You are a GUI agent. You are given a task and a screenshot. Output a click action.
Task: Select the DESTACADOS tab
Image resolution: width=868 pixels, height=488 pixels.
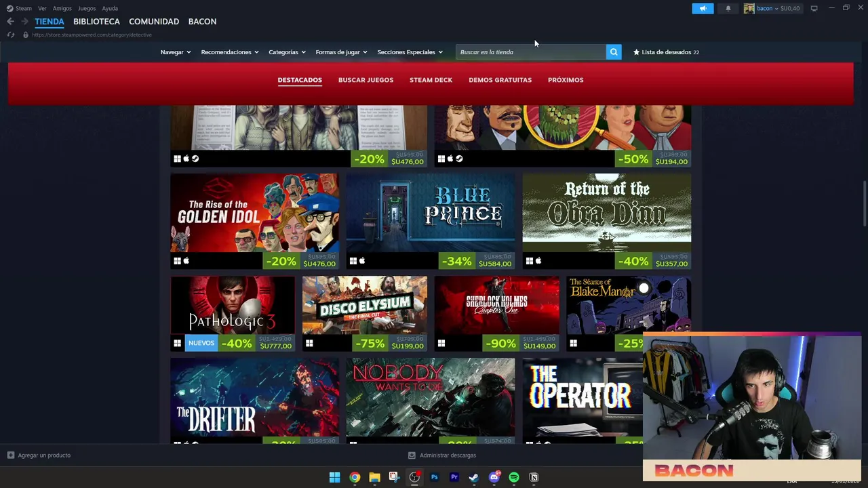click(300, 80)
